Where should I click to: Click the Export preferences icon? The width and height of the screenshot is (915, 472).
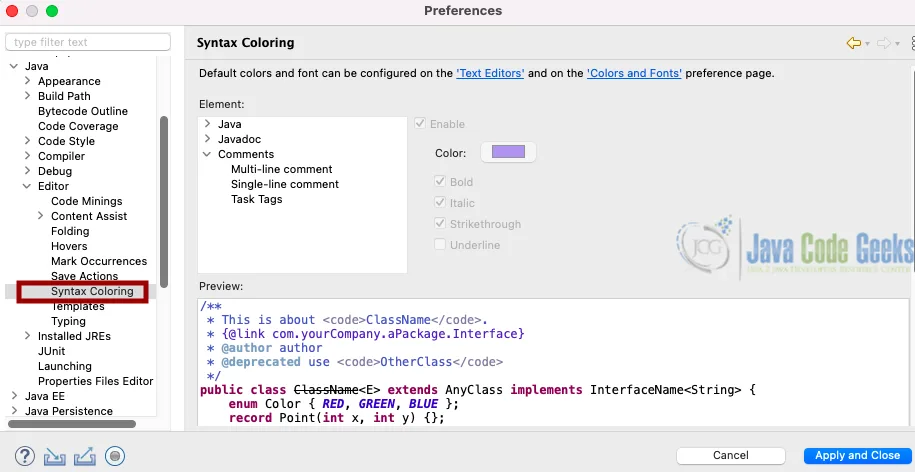click(x=85, y=456)
